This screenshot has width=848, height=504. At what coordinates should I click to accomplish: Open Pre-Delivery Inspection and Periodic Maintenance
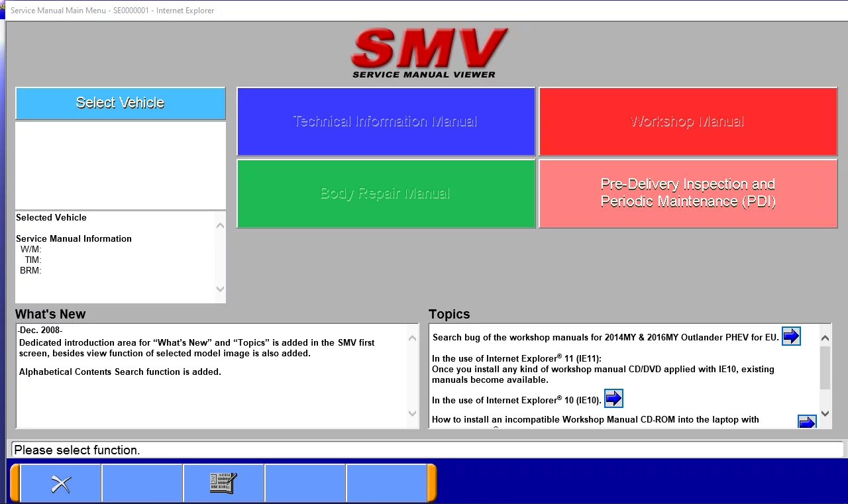(x=688, y=193)
